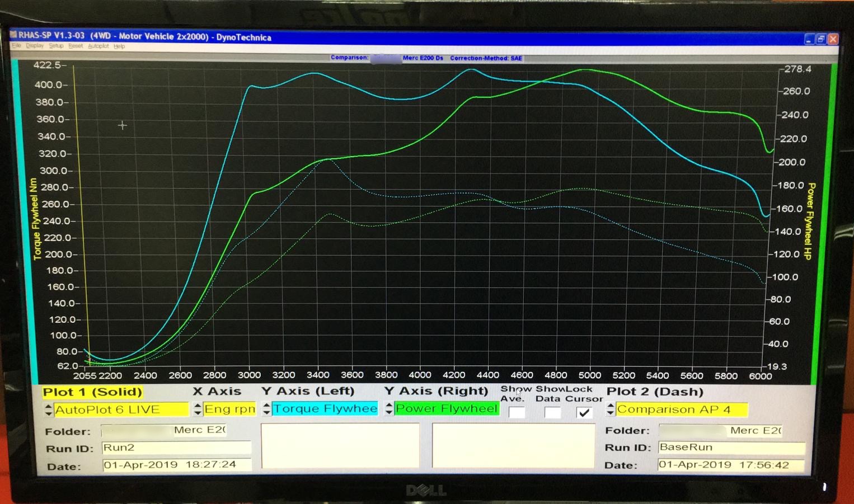Click the Plot 2 (Dash) label
Image resolution: width=854 pixels, height=504 pixels.
click(x=655, y=392)
